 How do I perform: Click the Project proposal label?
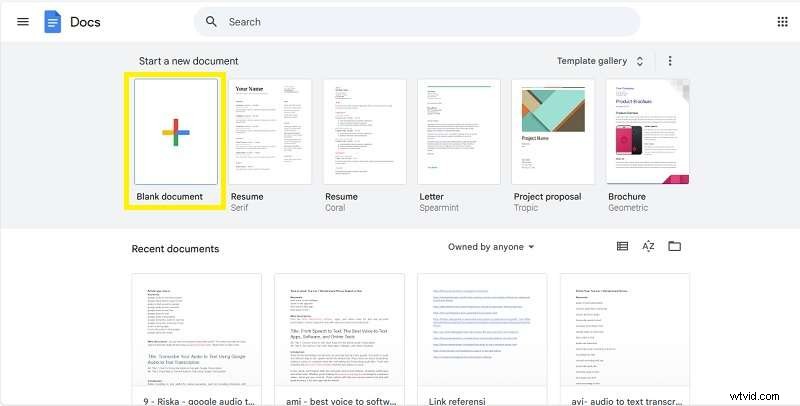tap(547, 196)
